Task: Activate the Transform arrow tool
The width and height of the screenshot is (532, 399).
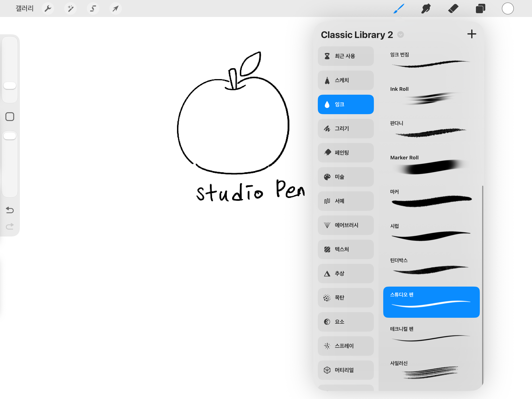Action: point(115,9)
